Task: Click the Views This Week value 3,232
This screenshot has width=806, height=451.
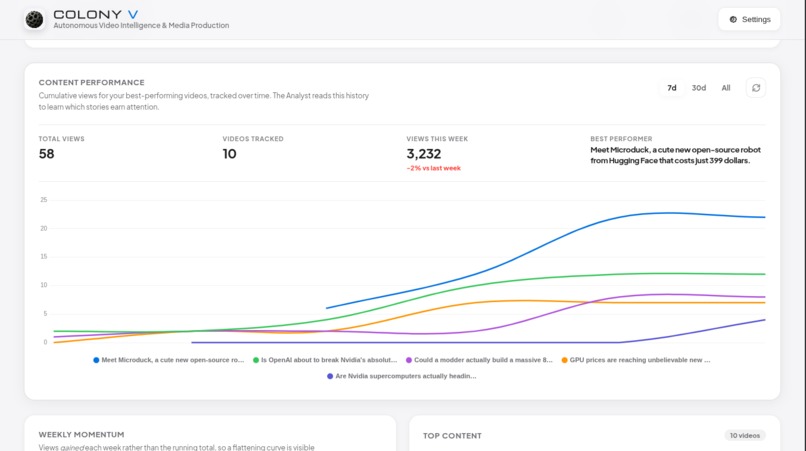Action: (424, 154)
